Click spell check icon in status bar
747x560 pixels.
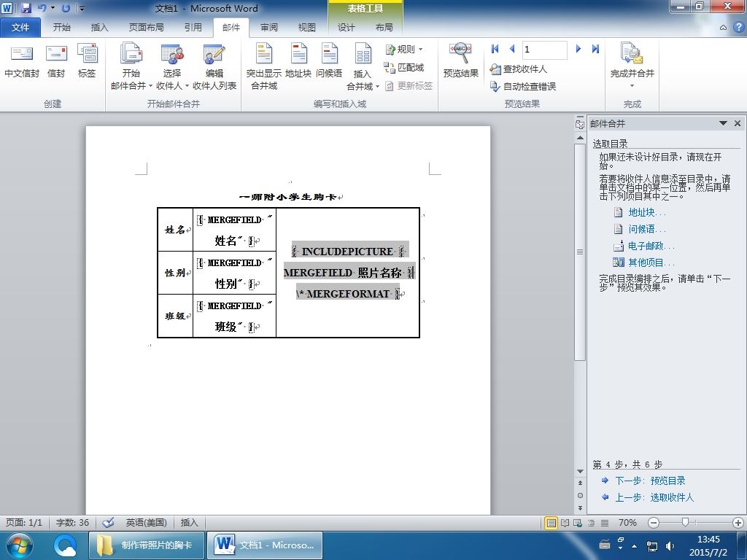click(109, 522)
